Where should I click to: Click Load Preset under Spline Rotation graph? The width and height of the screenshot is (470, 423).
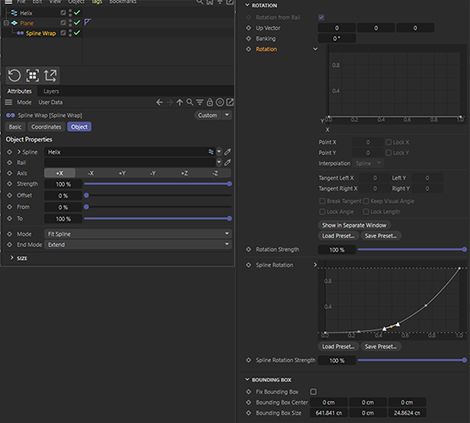(x=338, y=347)
